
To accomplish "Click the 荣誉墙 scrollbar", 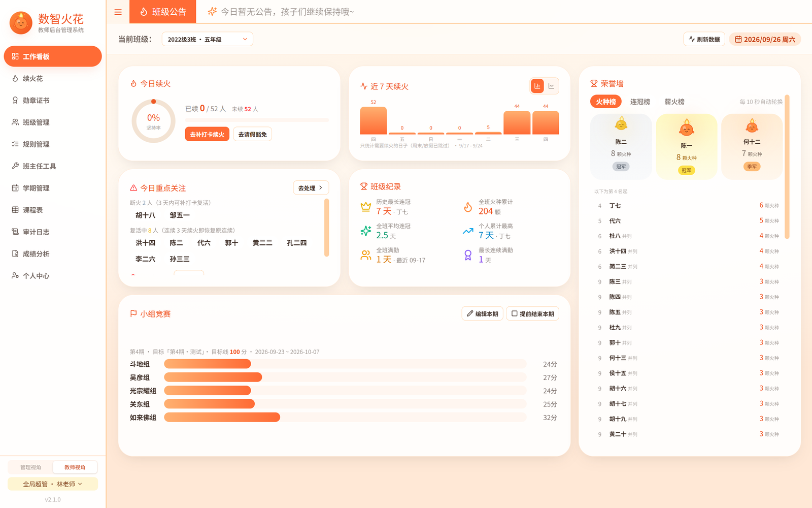I will pos(787,167).
